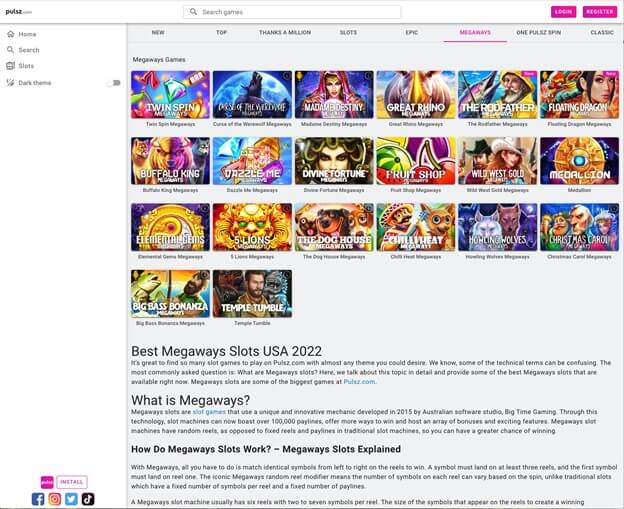
Task: Click 'How Do Megaways Slots Work?' heading
Action: tap(266, 449)
